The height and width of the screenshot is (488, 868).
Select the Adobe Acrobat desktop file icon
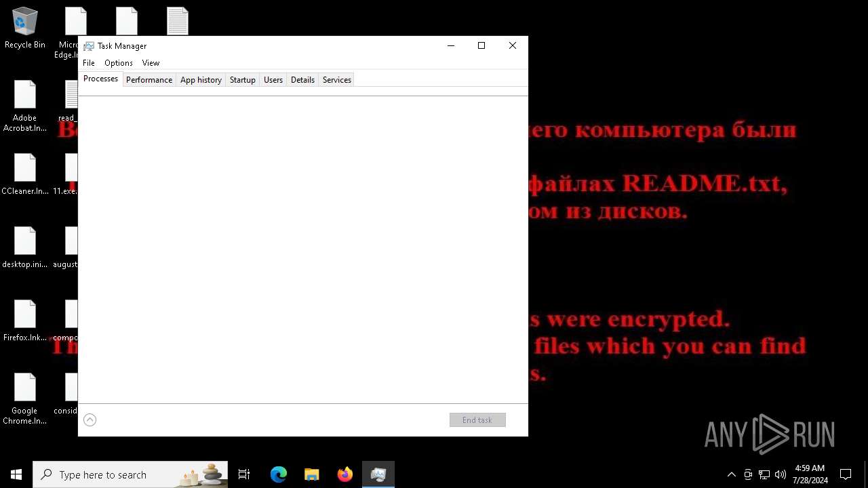pyautogui.click(x=25, y=106)
